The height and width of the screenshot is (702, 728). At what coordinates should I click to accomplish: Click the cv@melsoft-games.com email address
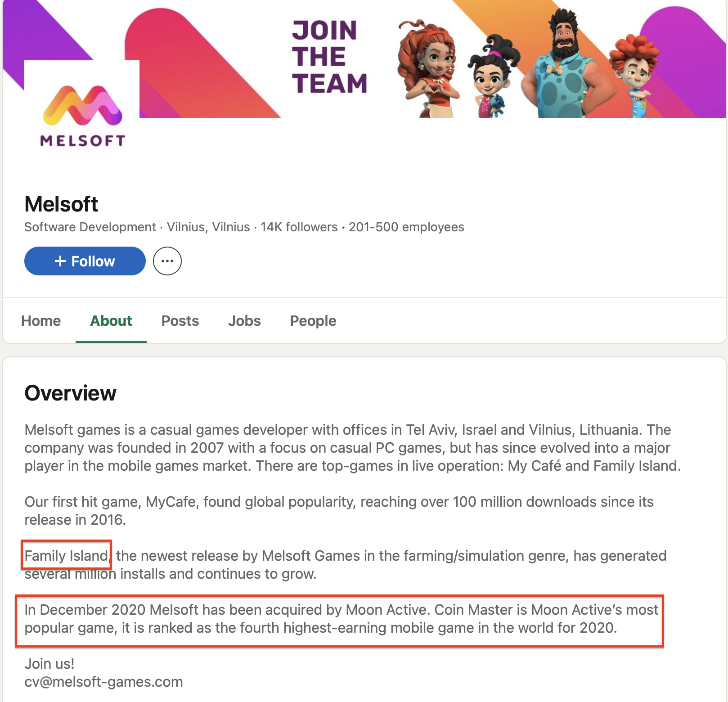(103, 682)
